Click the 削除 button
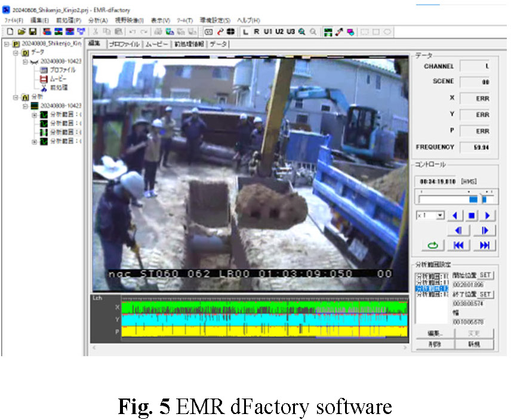 [434, 344]
